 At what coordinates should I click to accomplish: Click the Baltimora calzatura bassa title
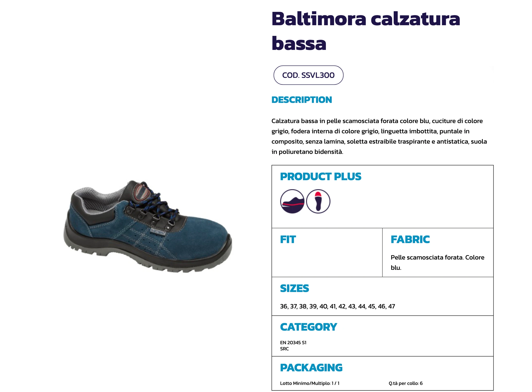pyautogui.click(x=365, y=31)
